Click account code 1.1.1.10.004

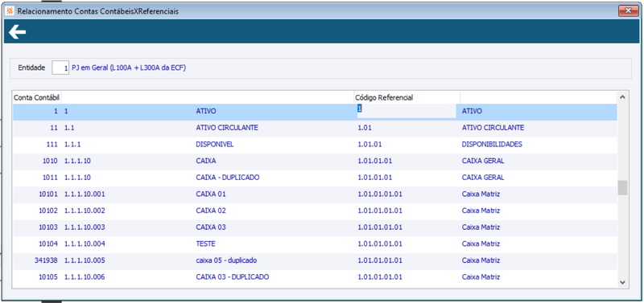pos(85,244)
